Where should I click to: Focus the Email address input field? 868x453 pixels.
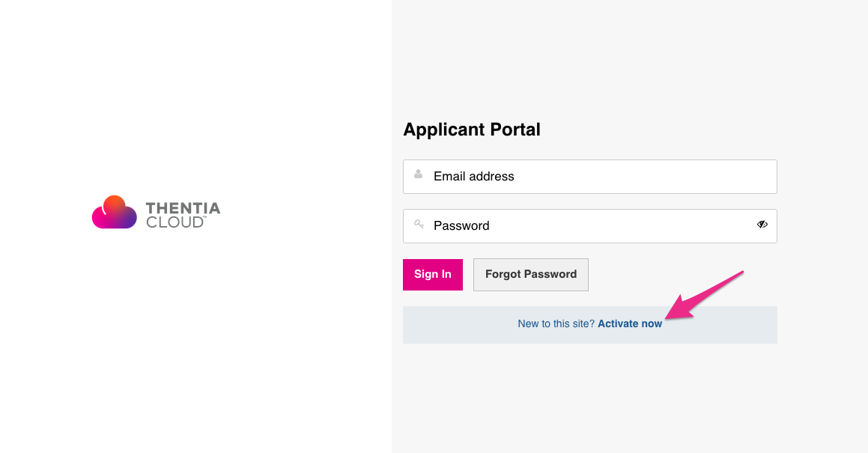590,177
